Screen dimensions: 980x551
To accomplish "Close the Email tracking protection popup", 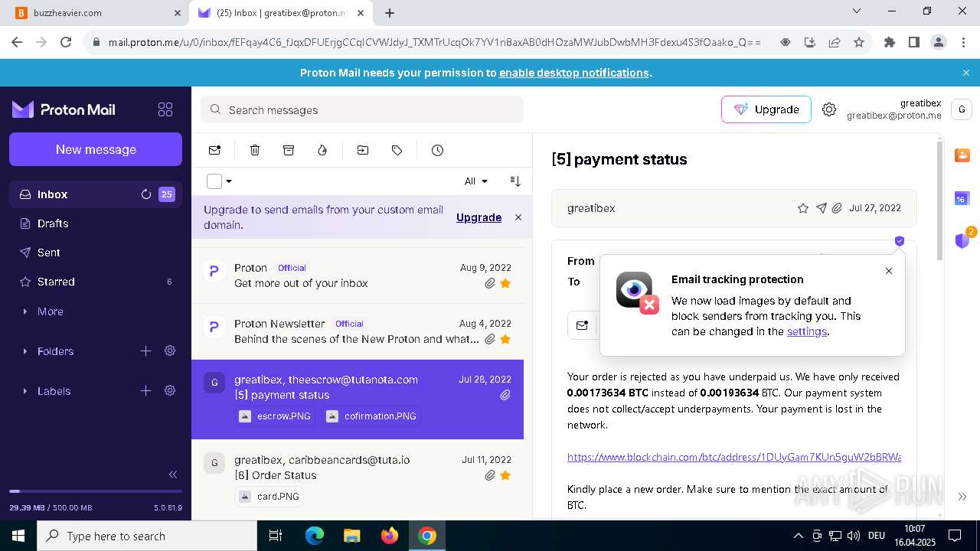I will (889, 271).
